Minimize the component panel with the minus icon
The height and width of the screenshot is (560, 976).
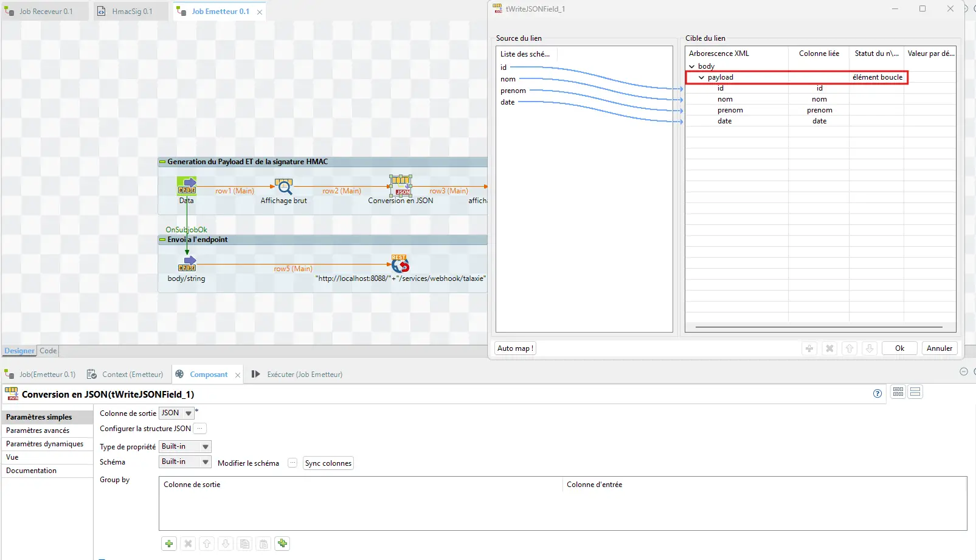click(x=963, y=372)
